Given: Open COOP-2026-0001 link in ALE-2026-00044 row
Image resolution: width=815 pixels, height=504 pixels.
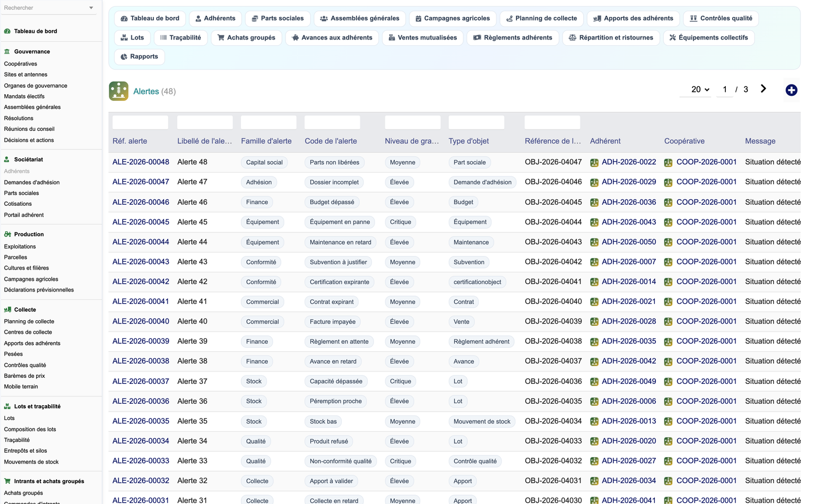Looking at the screenshot, I should point(707,241).
